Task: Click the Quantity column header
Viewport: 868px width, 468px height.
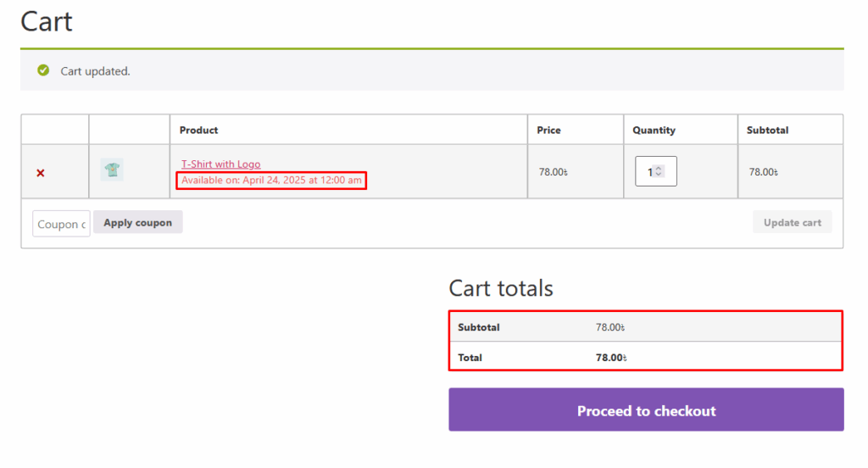Action: (654, 131)
